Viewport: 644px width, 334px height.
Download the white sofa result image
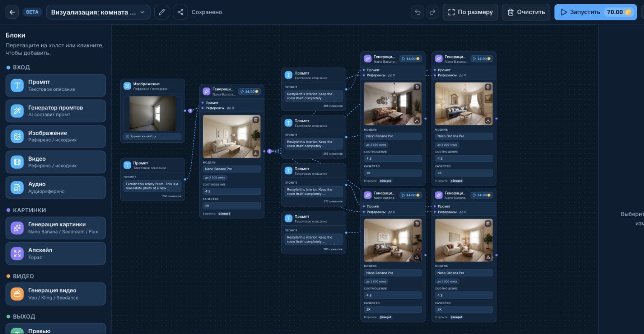pos(256,153)
